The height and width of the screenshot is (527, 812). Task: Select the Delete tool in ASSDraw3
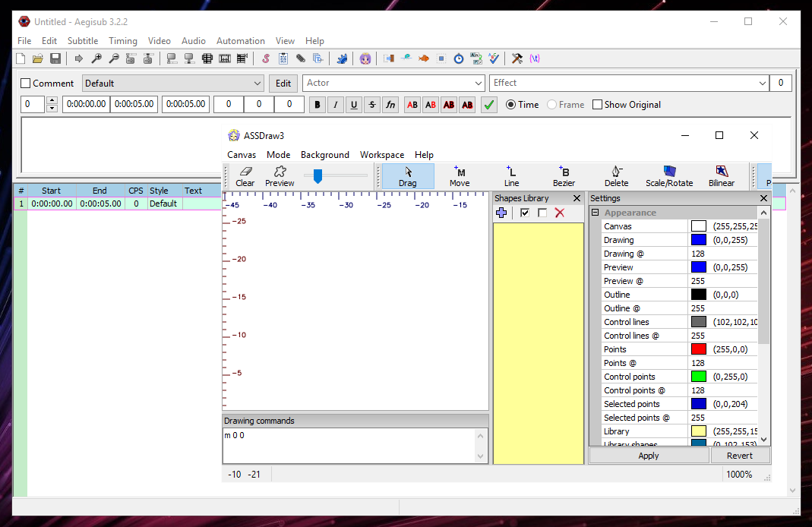(616, 176)
